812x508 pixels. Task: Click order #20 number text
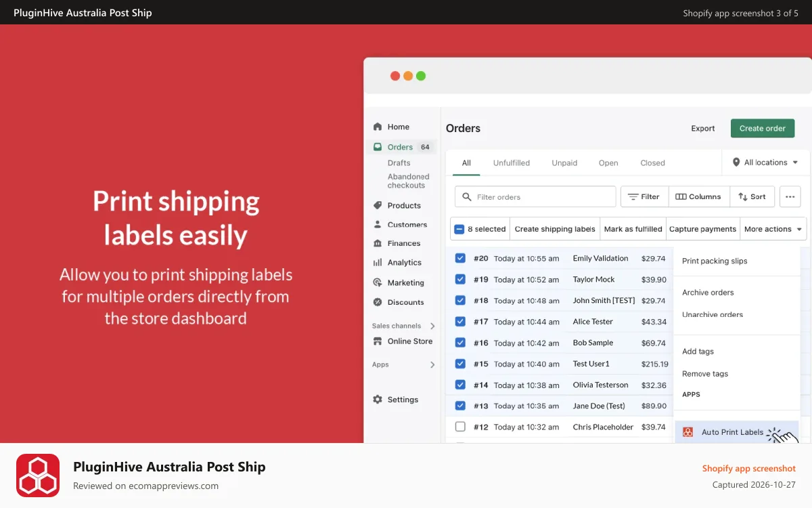point(481,258)
